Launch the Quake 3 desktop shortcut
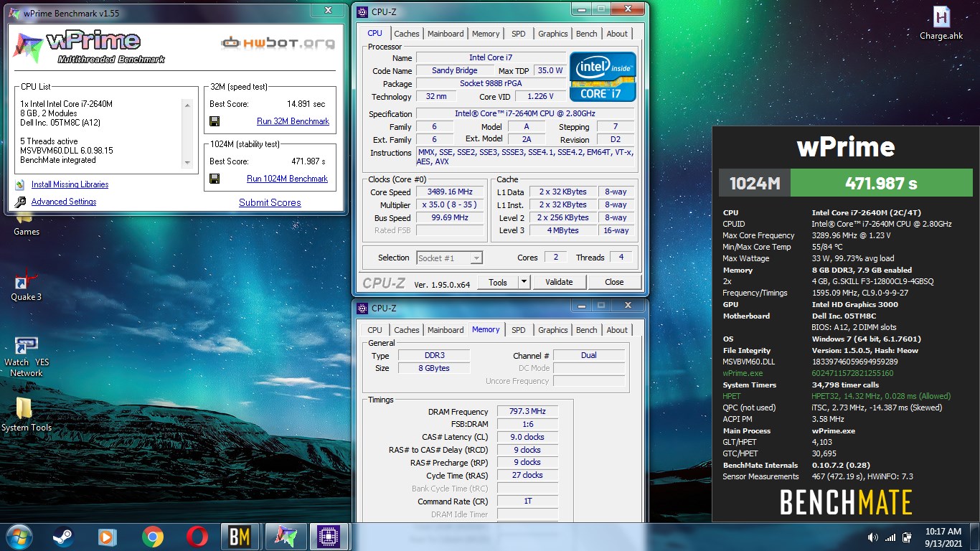 (x=27, y=283)
